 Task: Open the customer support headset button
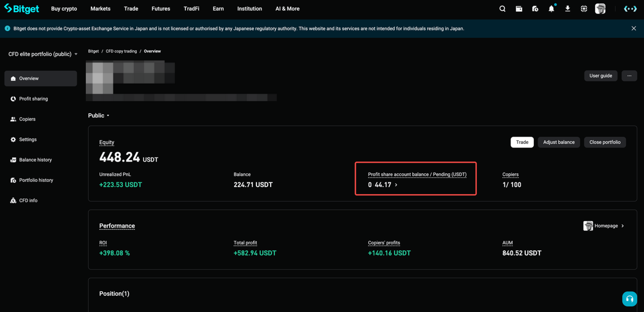coord(630,299)
